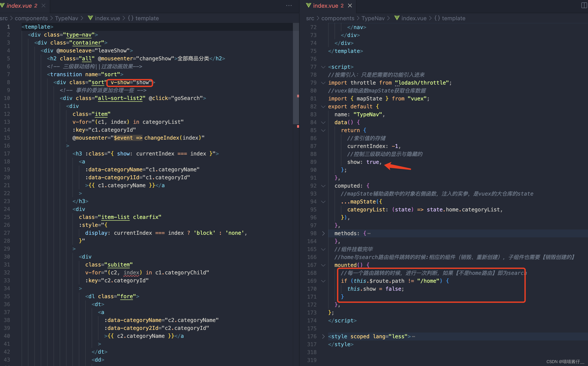
Task: Click Vue icon in left breadcrumb
Action: 90,18
